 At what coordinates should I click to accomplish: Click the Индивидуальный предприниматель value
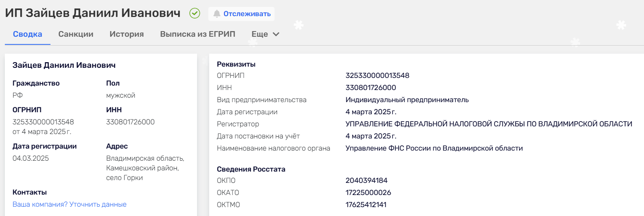tap(407, 100)
